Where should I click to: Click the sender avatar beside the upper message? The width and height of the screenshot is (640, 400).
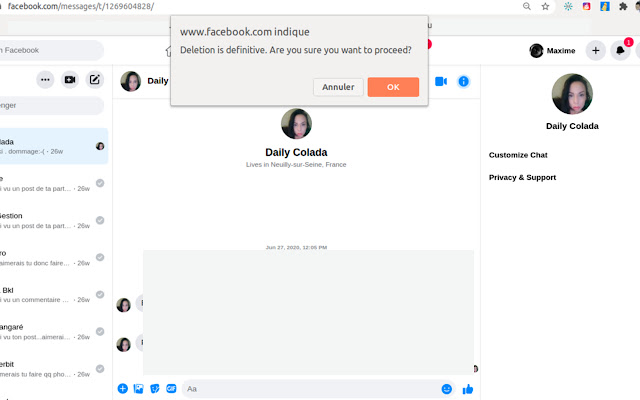[x=123, y=304]
